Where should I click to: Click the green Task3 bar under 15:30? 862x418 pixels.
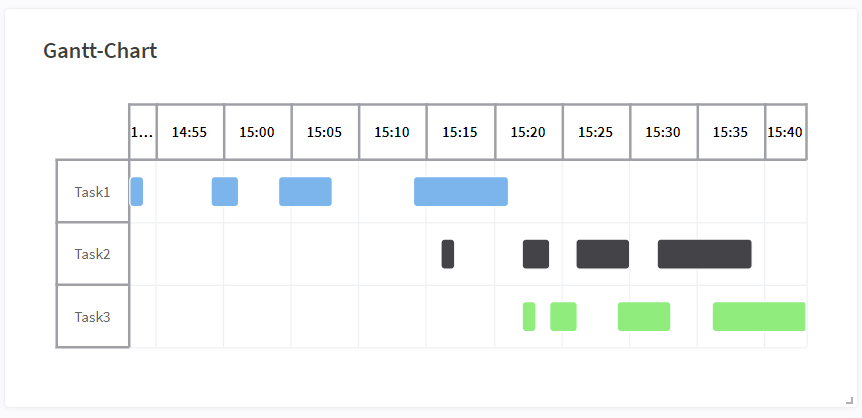[x=644, y=317]
